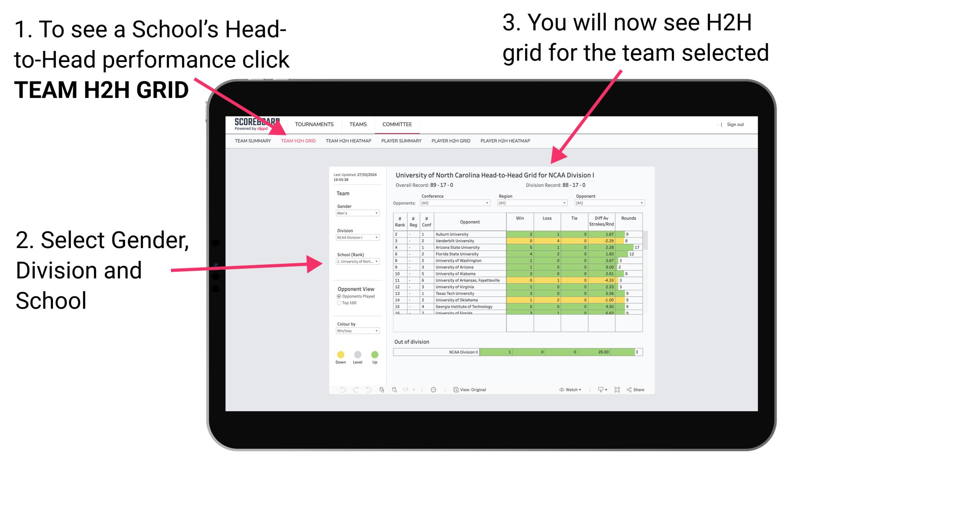980x527 pixels.
Task: Click the Watch icon button
Action: [x=560, y=389]
